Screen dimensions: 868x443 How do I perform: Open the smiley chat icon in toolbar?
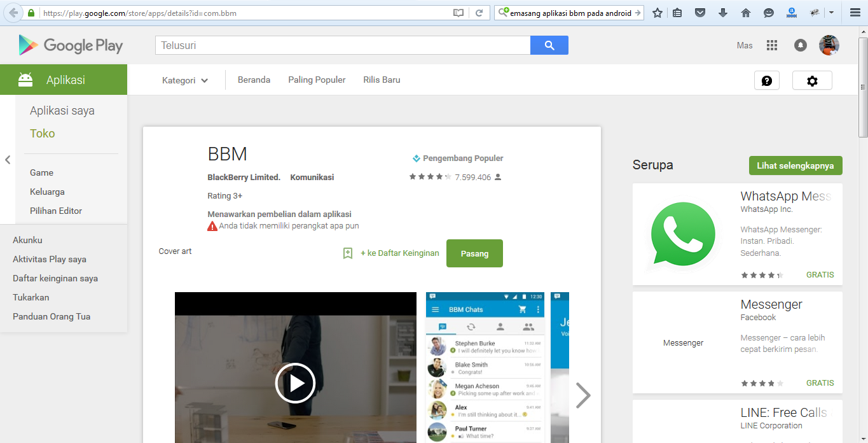coord(769,13)
